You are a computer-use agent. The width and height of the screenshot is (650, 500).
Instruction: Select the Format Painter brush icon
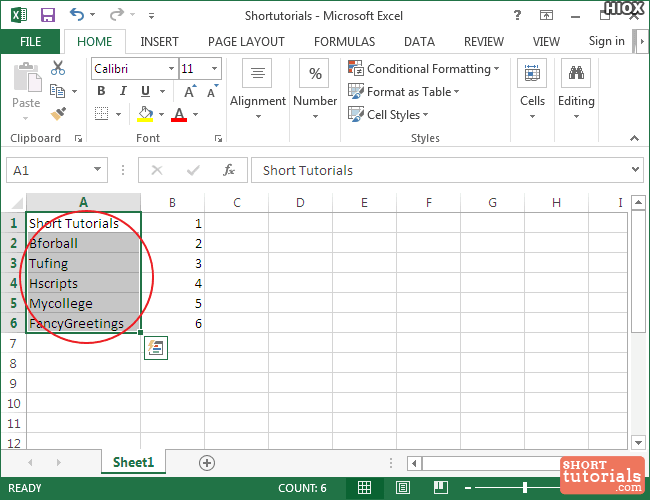click(x=58, y=113)
